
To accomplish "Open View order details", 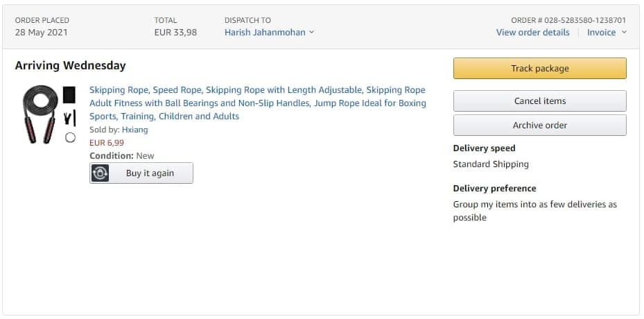I will [532, 33].
